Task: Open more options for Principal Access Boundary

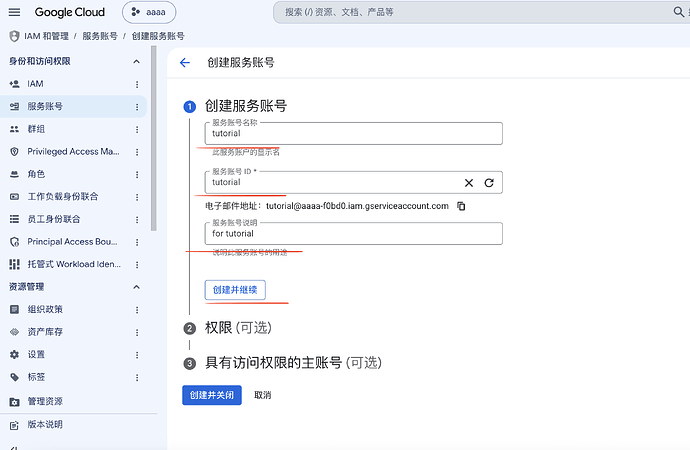Action: pyautogui.click(x=137, y=242)
